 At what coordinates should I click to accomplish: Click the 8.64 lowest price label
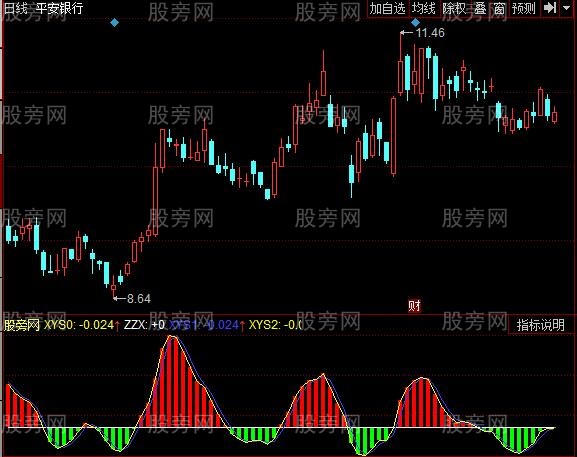tap(139, 298)
